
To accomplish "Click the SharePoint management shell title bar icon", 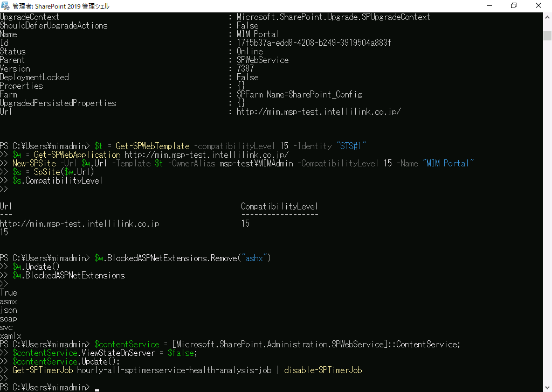I will pyautogui.click(x=5, y=5).
